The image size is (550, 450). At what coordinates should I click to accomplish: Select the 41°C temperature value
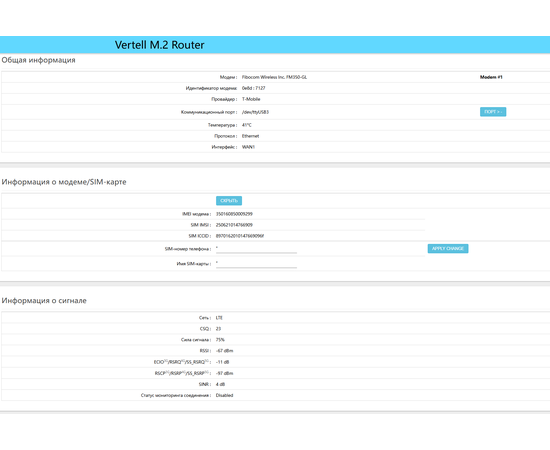click(247, 125)
